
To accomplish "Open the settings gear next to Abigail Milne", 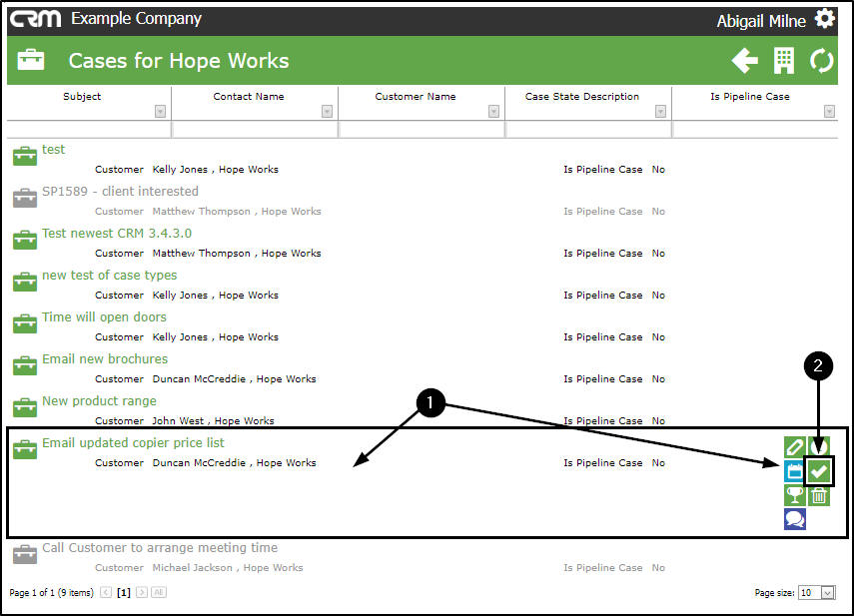I will point(825,20).
